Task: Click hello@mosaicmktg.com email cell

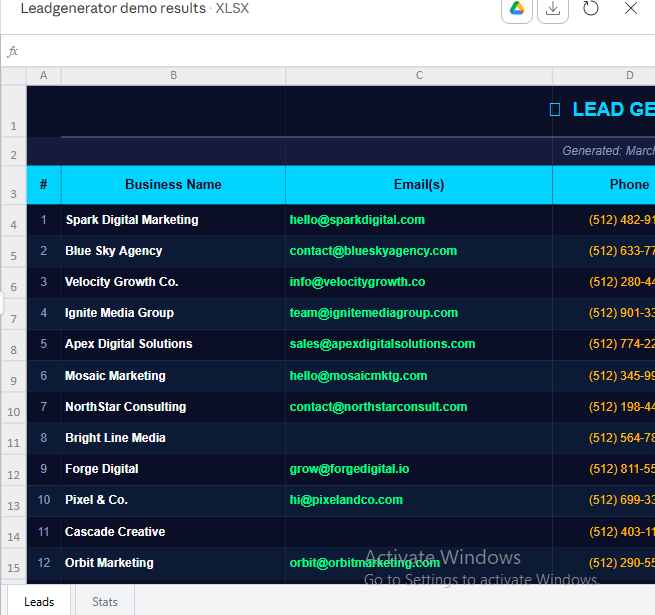Action: pos(419,376)
